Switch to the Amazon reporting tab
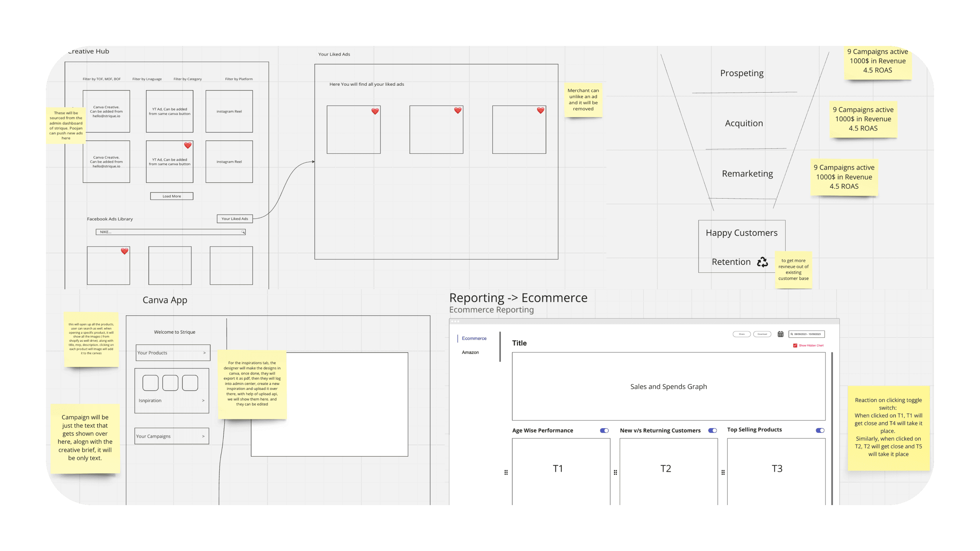The width and height of the screenshot is (980, 551). [x=470, y=352]
